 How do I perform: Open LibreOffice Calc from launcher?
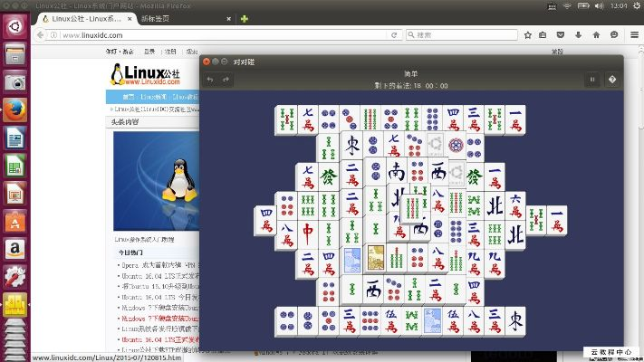[x=15, y=167]
